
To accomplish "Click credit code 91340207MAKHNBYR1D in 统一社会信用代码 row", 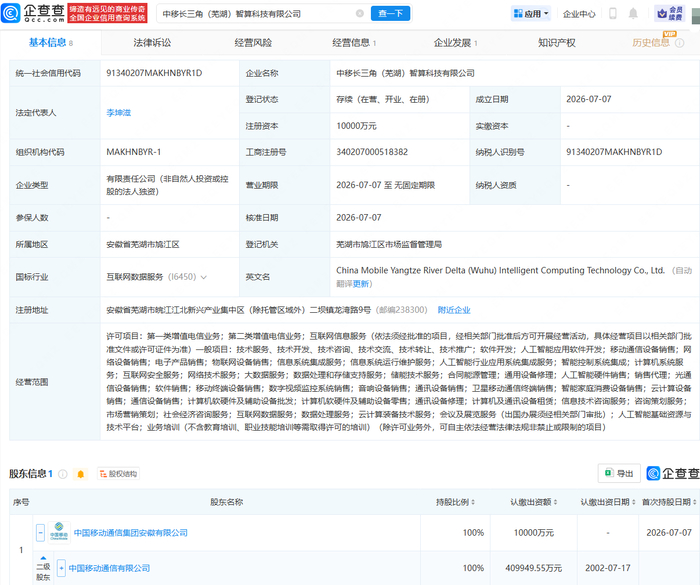I will coord(154,73).
